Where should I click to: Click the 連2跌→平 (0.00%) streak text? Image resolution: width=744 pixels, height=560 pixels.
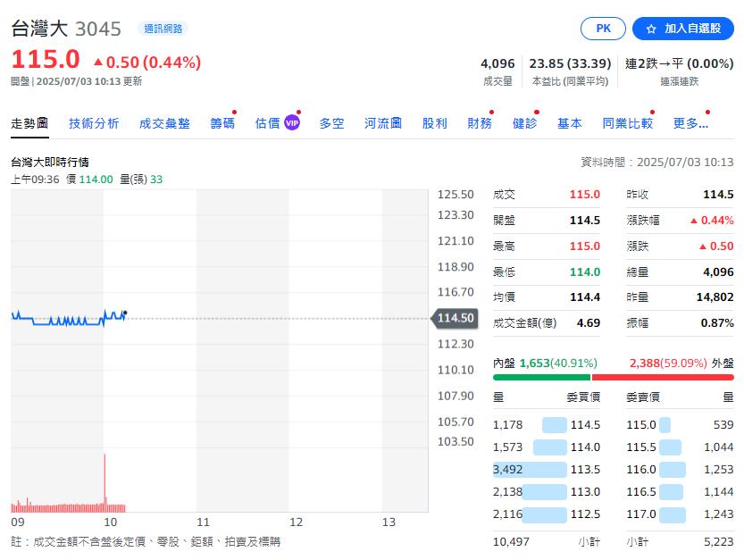click(679, 63)
